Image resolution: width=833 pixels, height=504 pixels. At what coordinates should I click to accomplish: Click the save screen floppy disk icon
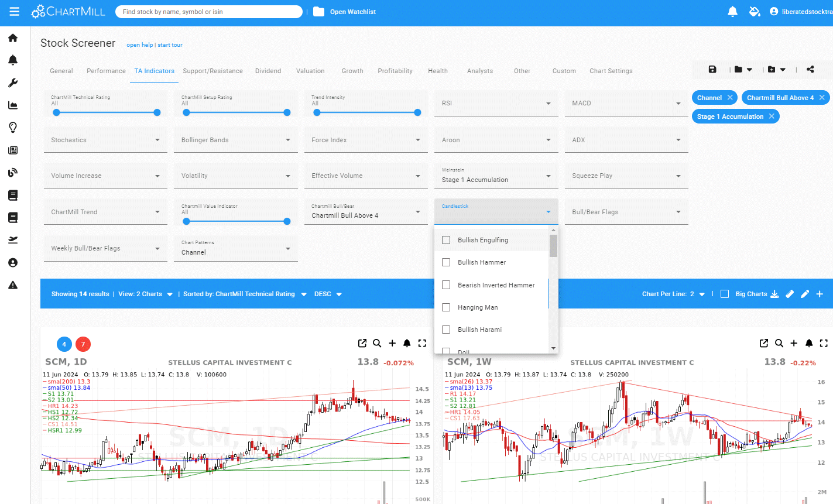[x=712, y=69]
